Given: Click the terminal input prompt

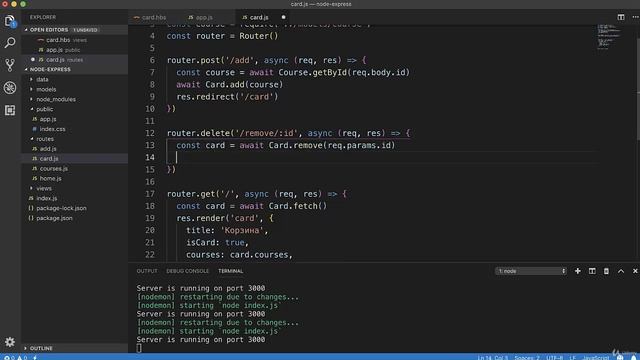Looking at the screenshot, I should click(x=139, y=348).
